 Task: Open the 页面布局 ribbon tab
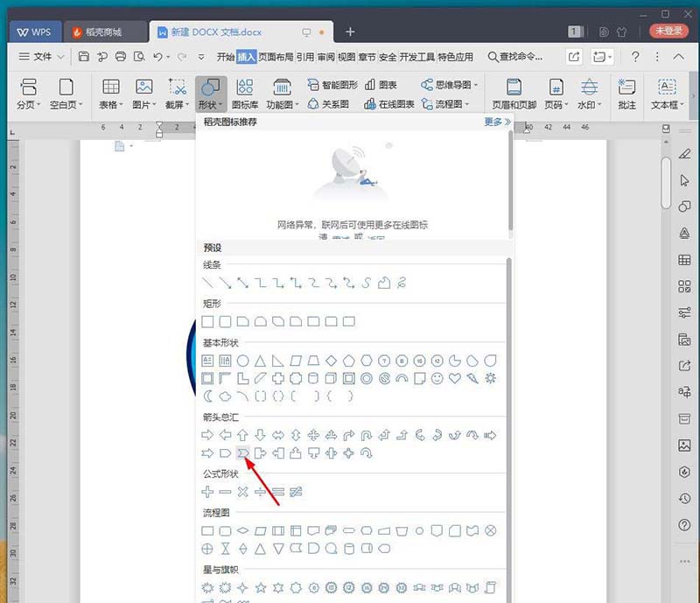click(x=275, y=58)
